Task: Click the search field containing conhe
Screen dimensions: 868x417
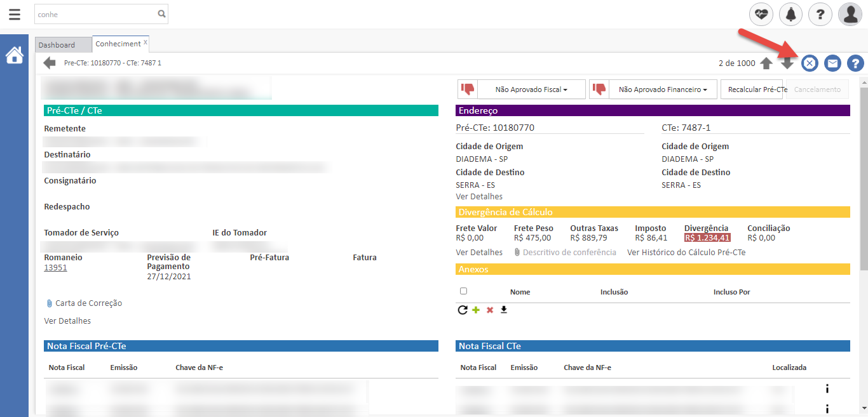Action: 95,14
